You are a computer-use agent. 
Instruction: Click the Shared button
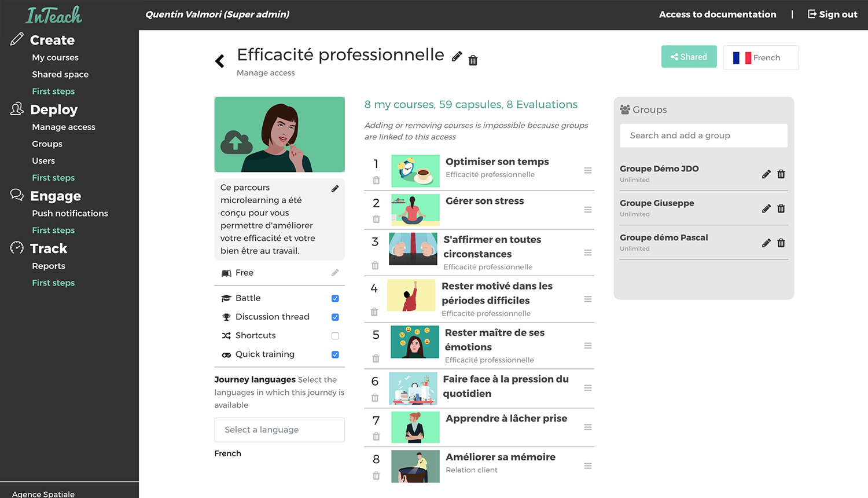(x=689, y=57)
